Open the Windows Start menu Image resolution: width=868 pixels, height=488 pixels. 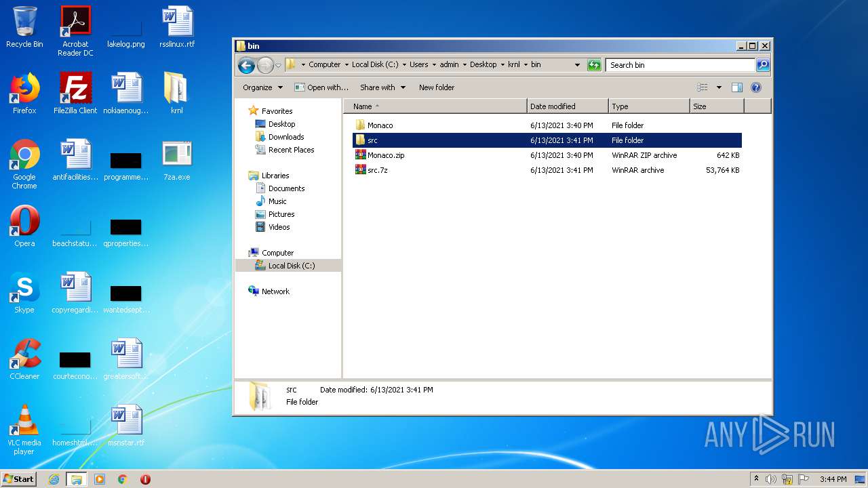[x=18, y=479]
